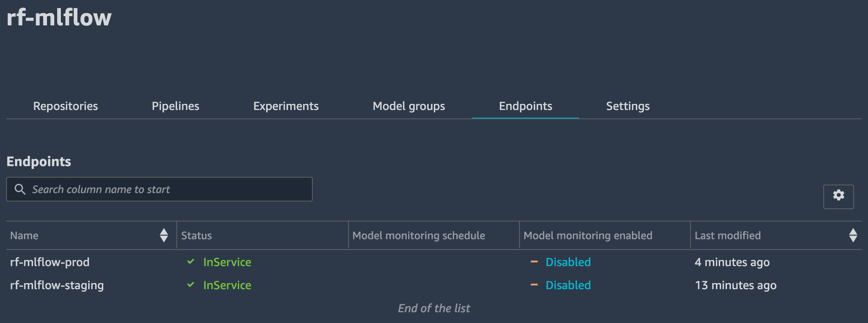Go to the Experiments tab
Viewport: 868px width, 323px height.
click(x=286, y=106)
